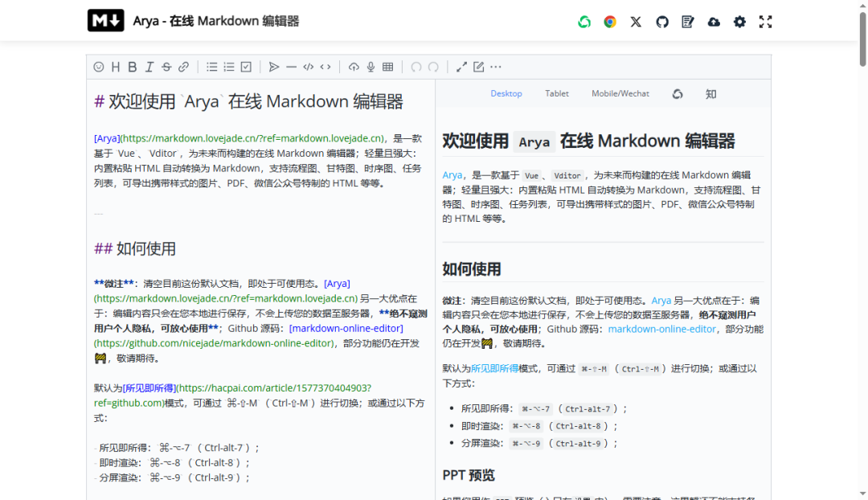Screen dimensions: 868x500
Task: Click the 'Arya - 在线 Markdown 编辑器' header title
Action: 216,21
